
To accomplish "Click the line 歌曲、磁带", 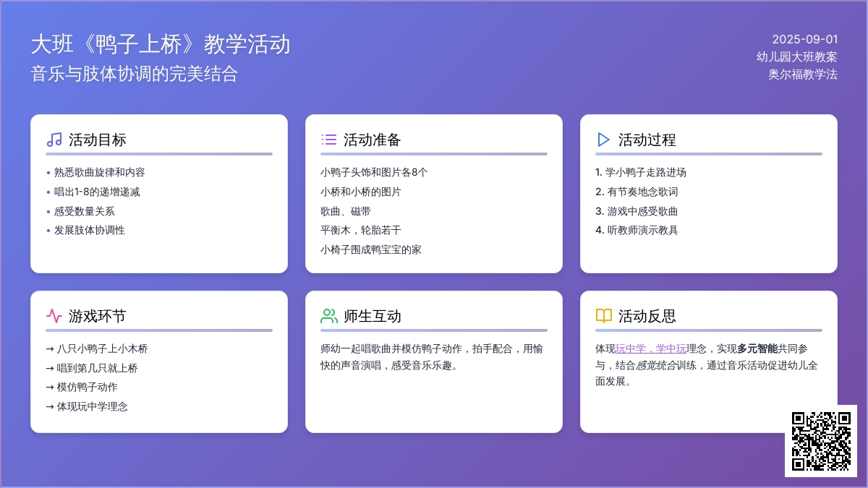I will [346, 211].
